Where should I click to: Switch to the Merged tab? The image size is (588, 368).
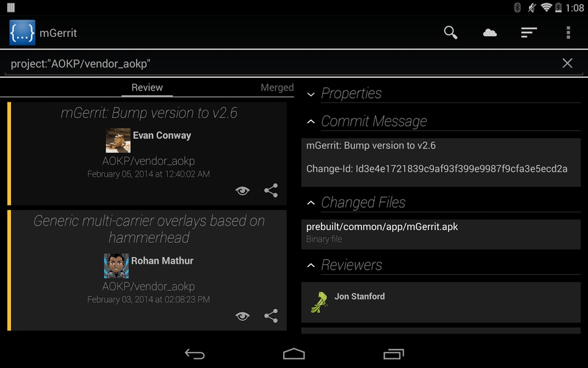click(x=277, y=88)
